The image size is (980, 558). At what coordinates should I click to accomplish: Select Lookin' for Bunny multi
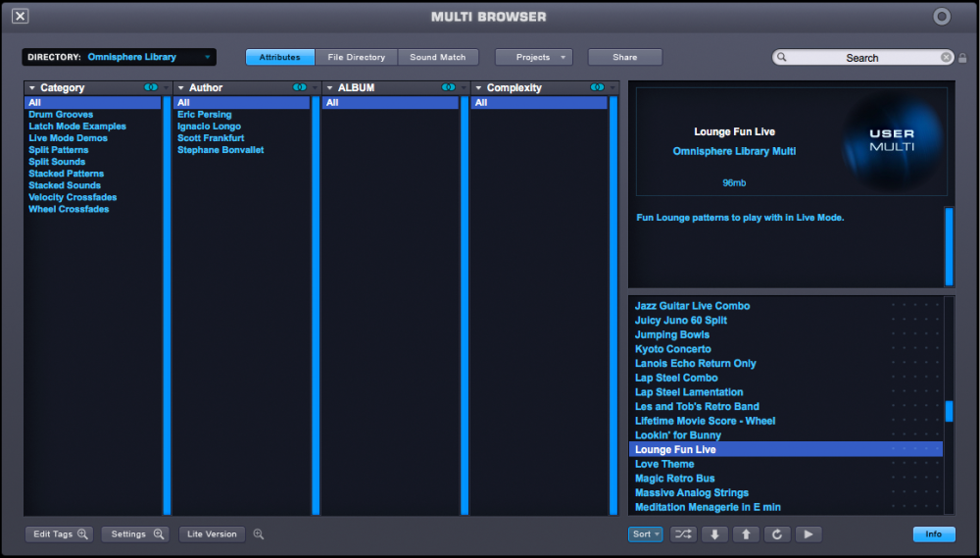tap(678, 435)
